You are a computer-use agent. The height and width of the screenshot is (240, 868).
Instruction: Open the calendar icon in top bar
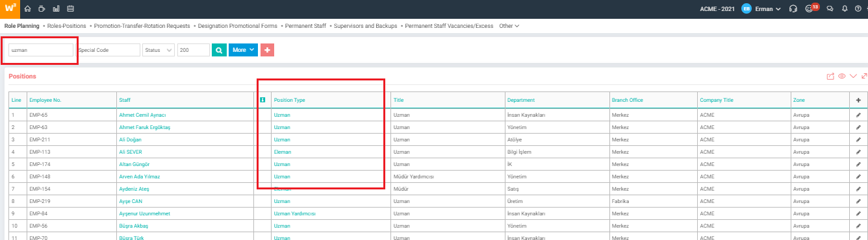70,9
